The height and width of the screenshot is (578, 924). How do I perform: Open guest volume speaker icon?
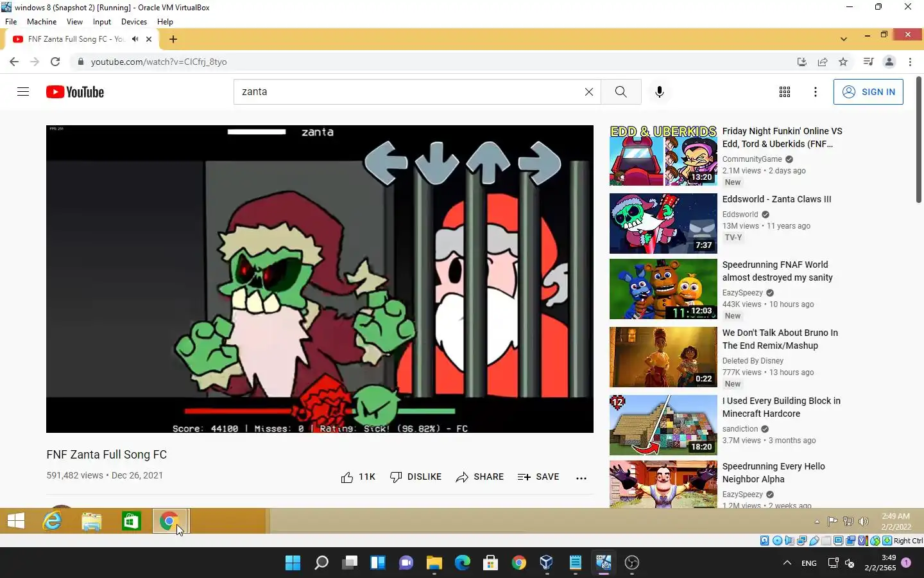864,521
